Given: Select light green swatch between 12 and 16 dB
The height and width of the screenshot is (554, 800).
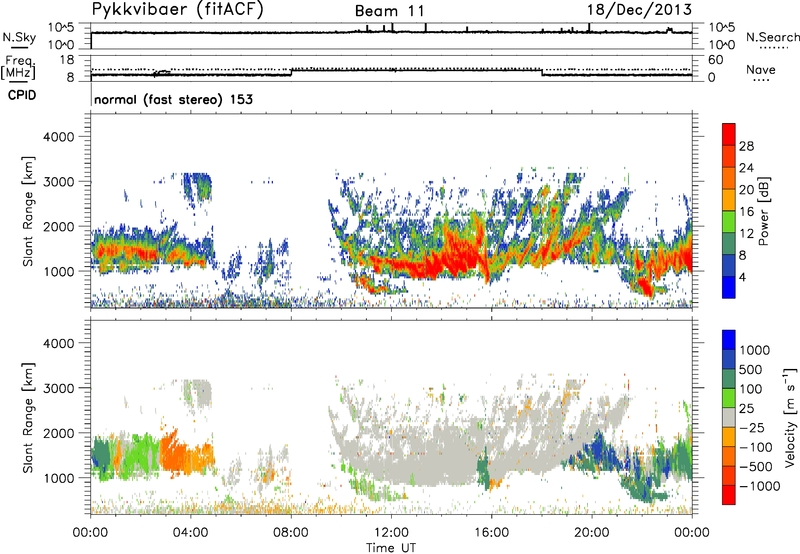Looking at the screenshot, I should (729, 222).
